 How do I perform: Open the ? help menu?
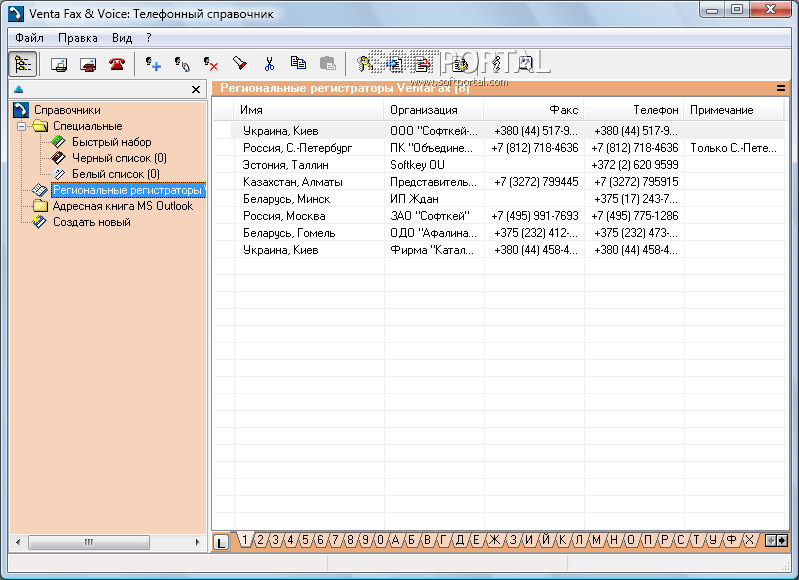(148, 38)
